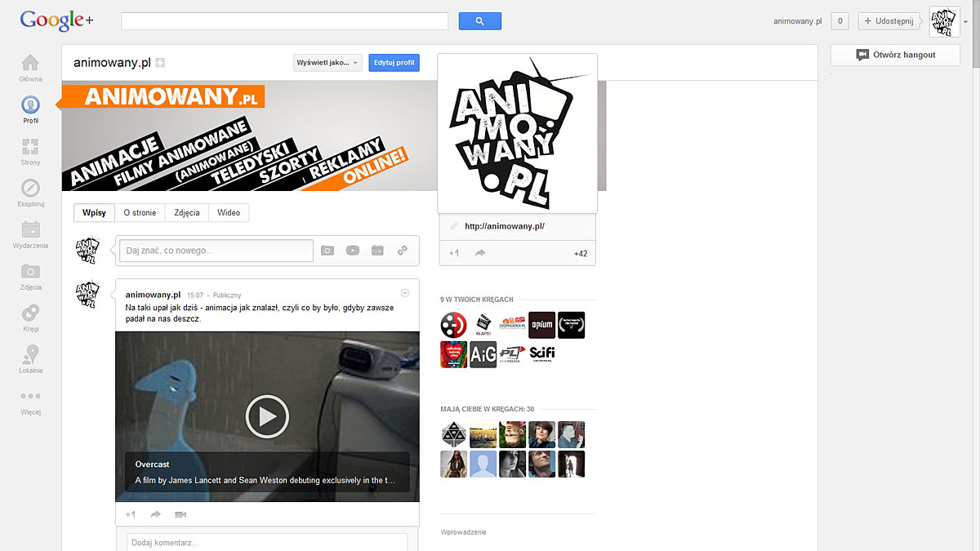
Task: Attach a link using the chain icon
Action: (402, 251)
